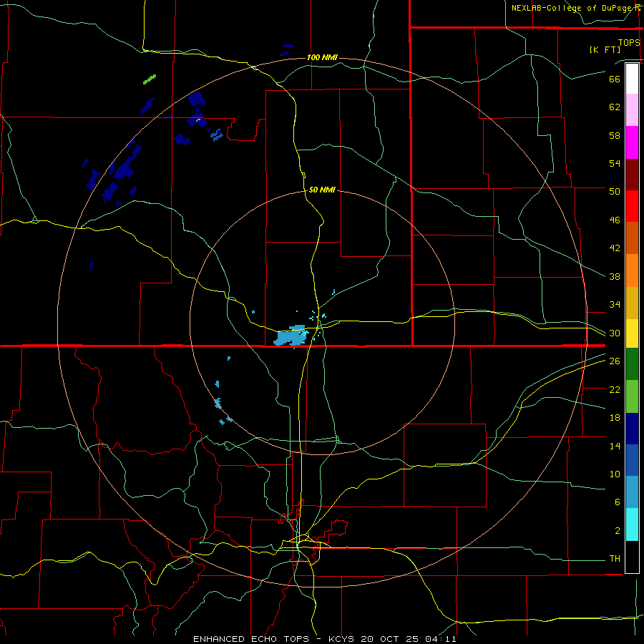Viewport: 644px width, 644px height.
Task: Click the small green echo streak in the northwest
Action: click(x=150, y=79)
